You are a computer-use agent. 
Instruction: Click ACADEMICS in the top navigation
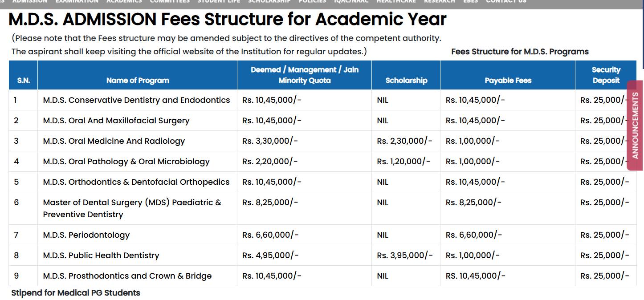pyautogui.click(x=124, y=1)
